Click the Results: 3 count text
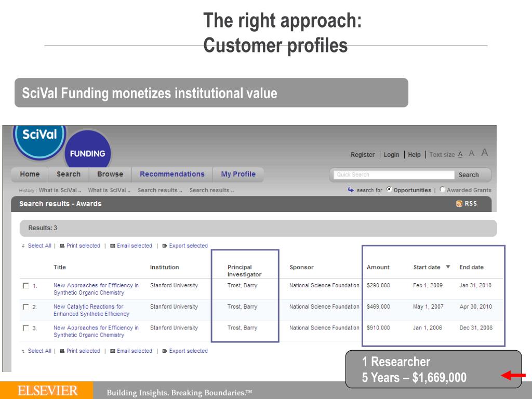532x399 pixels. (x=43, y=228)
